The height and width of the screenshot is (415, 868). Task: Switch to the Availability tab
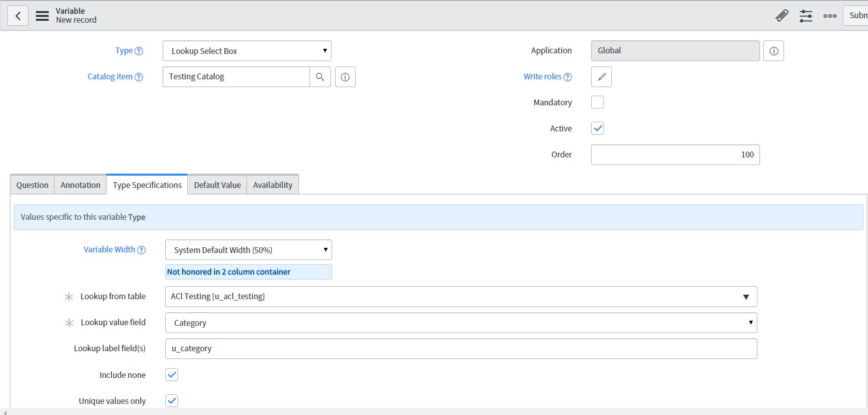[272, 185]
